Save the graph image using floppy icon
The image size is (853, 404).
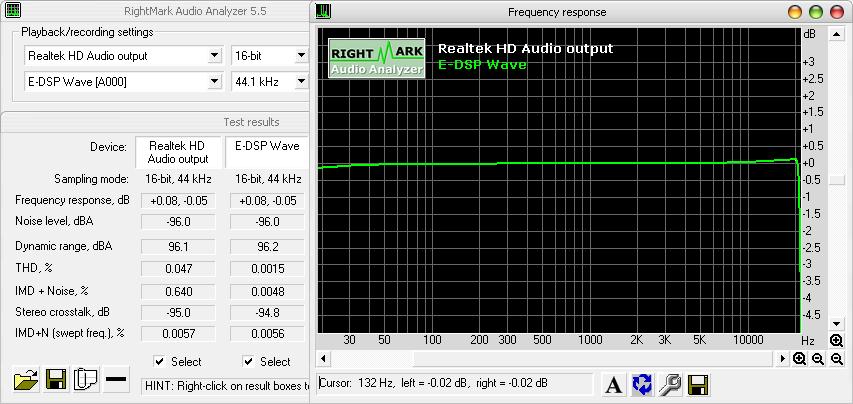pos(698,385)
